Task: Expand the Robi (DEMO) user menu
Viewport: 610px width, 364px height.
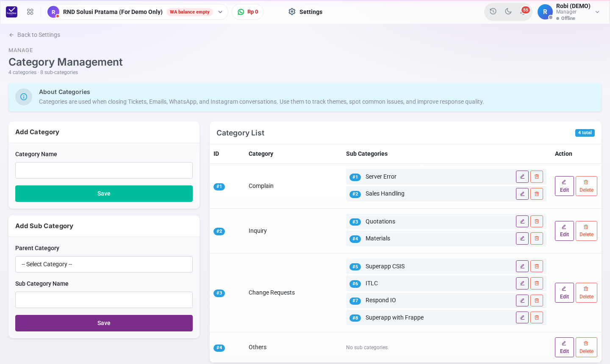Action: coord(569,12)
